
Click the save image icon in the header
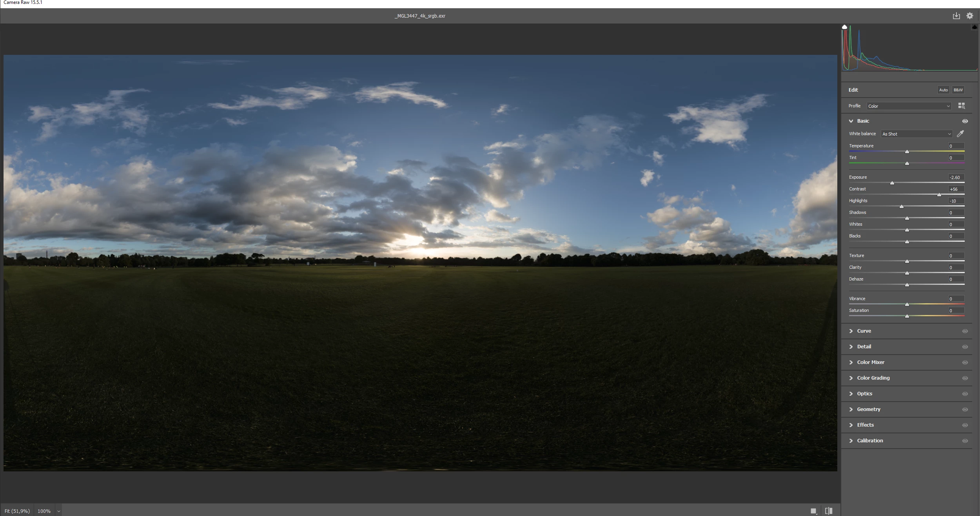pyautogui.click(x=956, y=16)
